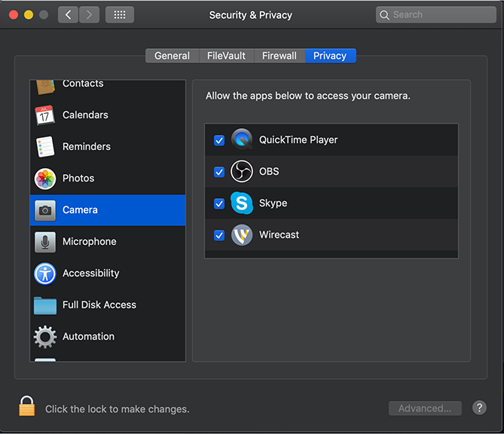The image size is (504, 434).
Task: Click the Calendars icon showing 17
Action: click(x=44, y=115)
